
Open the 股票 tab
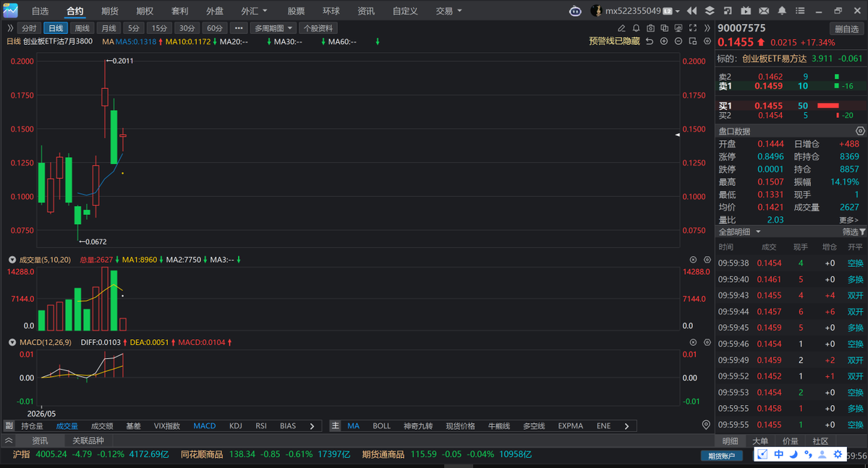click(x=296, y=11)
